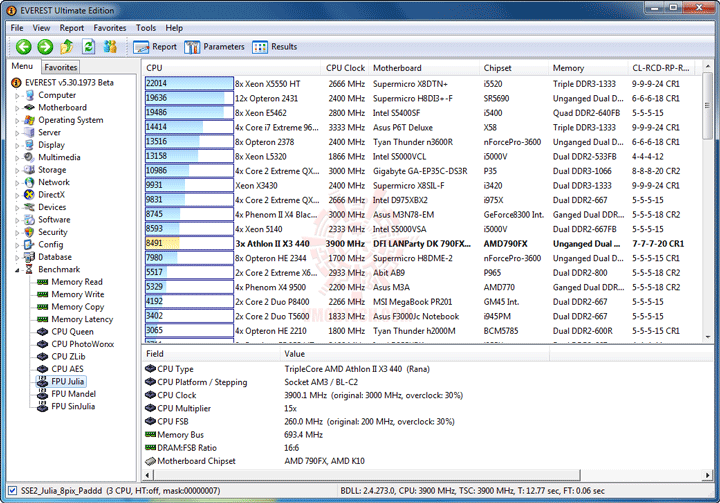Select the Display category icon
The width and height of the screenshot is (720, 503).
tap(29, 145)
